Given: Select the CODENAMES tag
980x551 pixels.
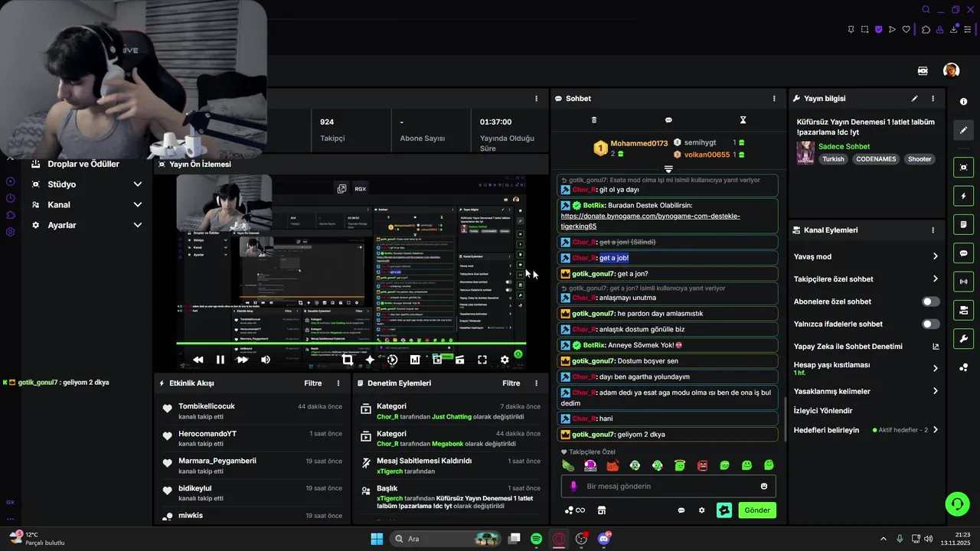Looking at the screenshot, I should [x=875, y=159].
